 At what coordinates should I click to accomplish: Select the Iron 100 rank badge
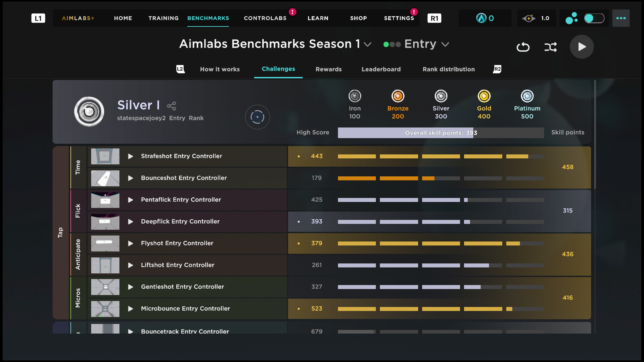[355, 96]
